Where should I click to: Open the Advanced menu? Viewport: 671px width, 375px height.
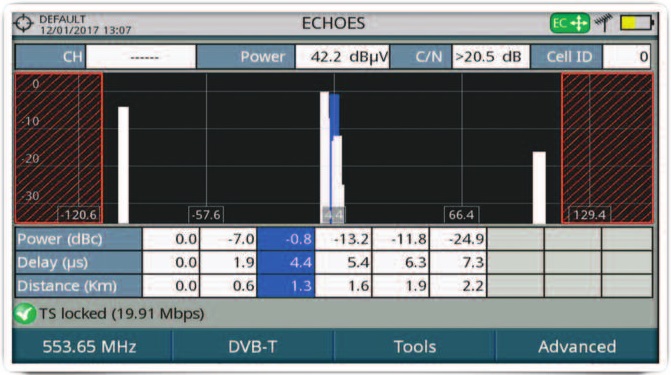tap(577, 346)
